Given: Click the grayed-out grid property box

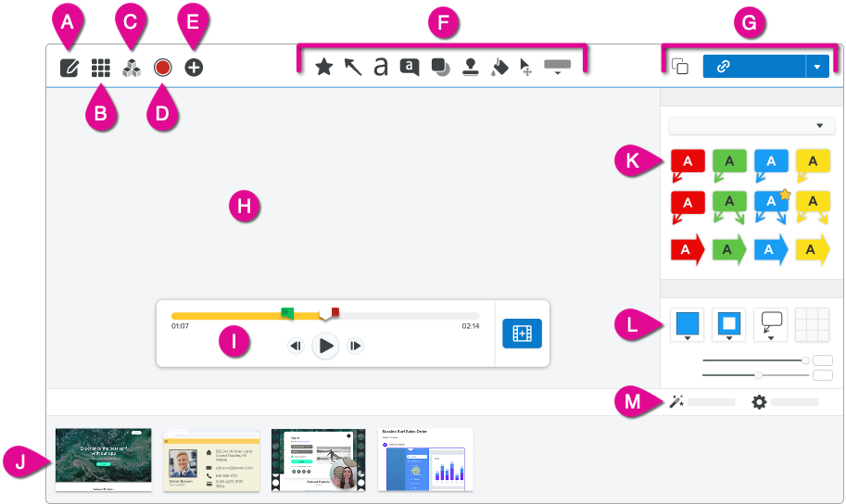Looking at the screenshot, I should point(812,325).
